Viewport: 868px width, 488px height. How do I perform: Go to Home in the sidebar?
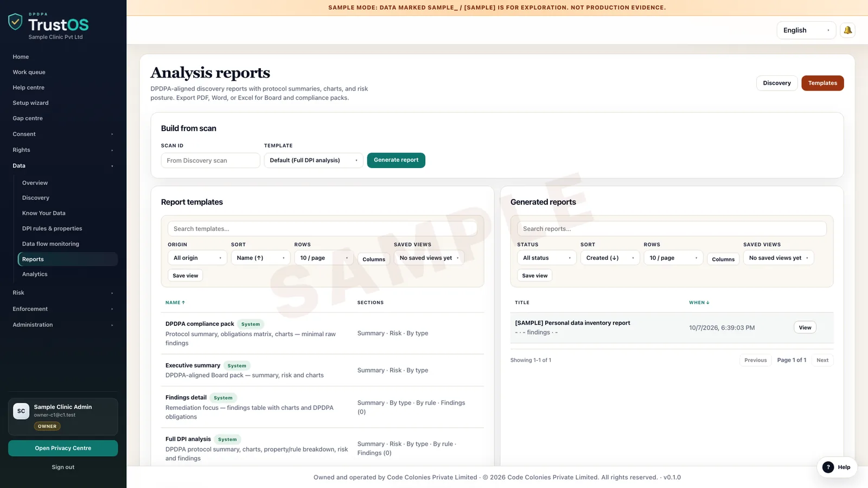pyautogui.click(x=63, y=57)
